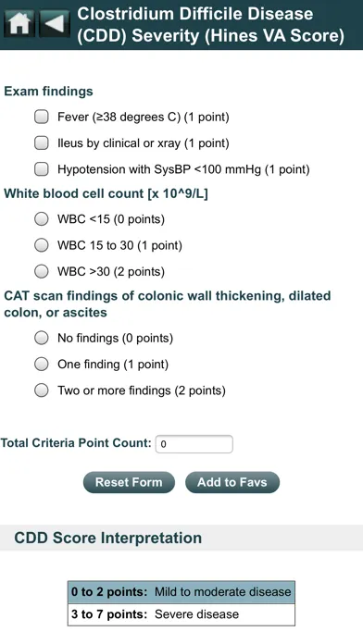This screenshot has height=644, width=363.
Task: Click the Total Criteria Point Count field
Action: [x=194, y=444]
